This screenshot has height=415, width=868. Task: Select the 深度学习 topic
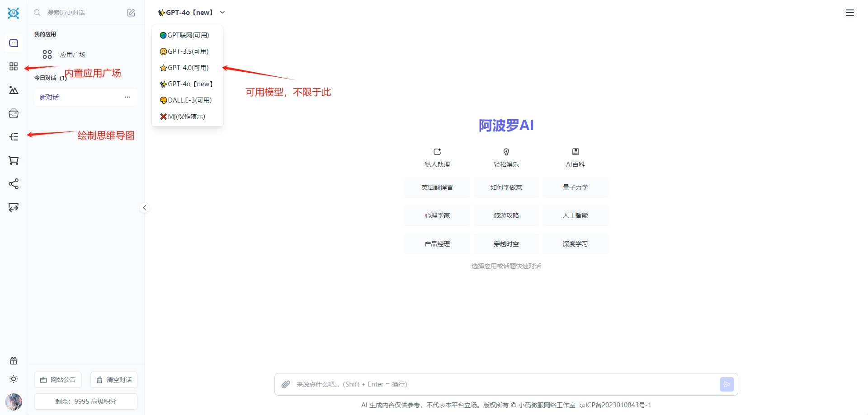[x=576, y=244]
